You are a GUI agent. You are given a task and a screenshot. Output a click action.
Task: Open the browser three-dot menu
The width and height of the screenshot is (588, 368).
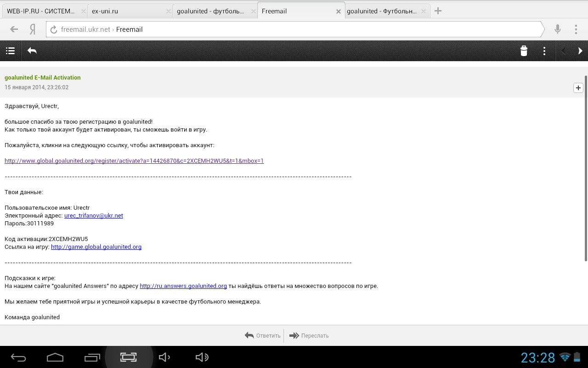[576, 29]
